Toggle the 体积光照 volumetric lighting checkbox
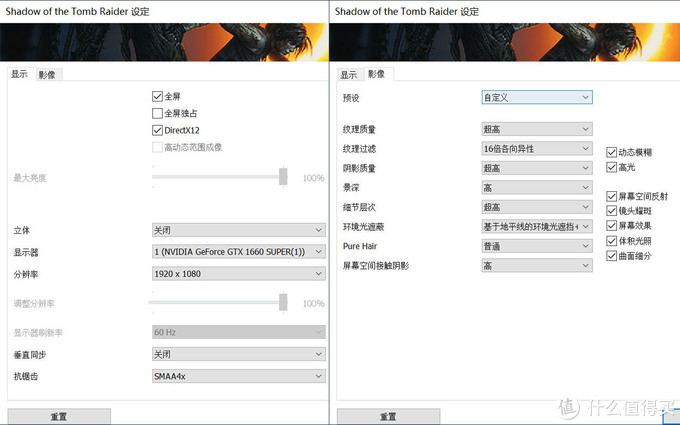The height and width of the screenshot is (425, 680). tap(611, 241)
